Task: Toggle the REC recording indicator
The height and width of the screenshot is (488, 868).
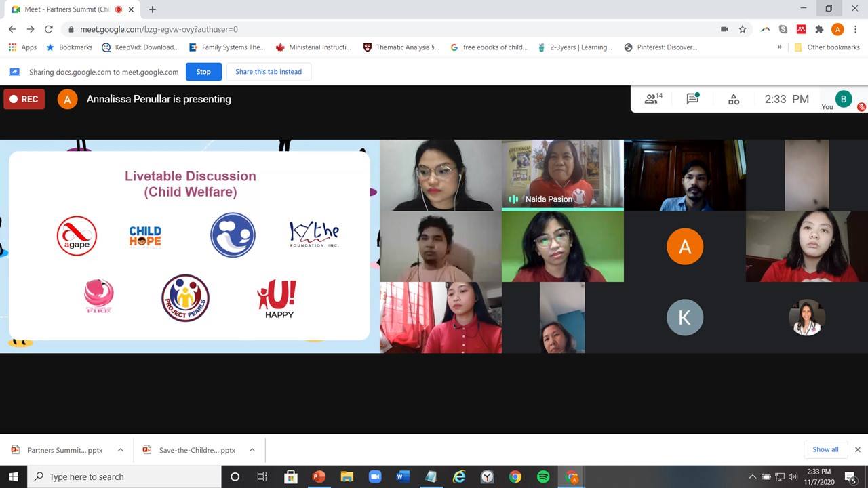Action: coord(24,99)
